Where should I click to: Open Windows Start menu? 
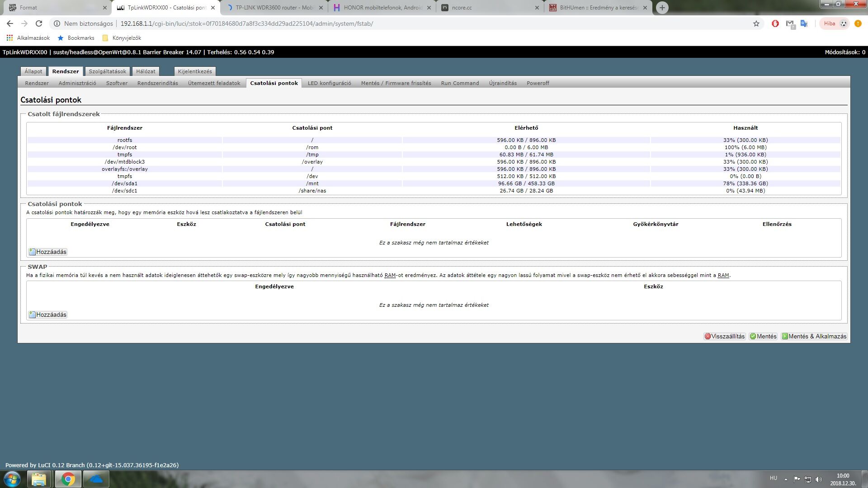tap(12, 479)
